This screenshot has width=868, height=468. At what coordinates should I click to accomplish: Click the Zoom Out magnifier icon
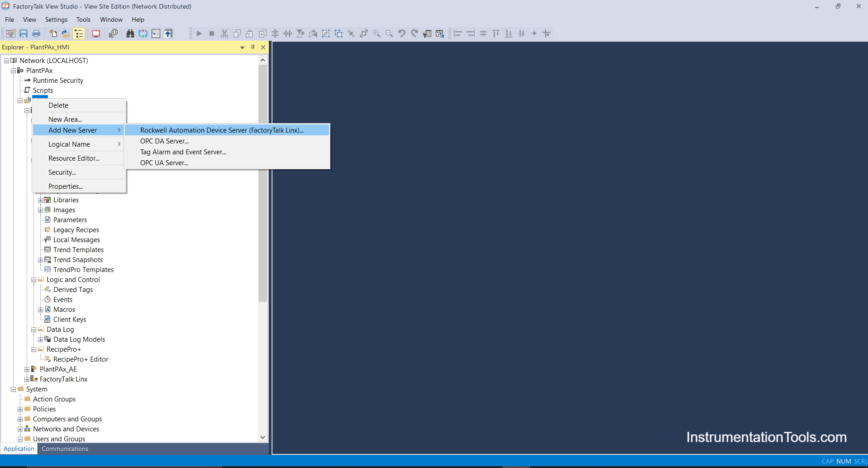click(389, 33)
